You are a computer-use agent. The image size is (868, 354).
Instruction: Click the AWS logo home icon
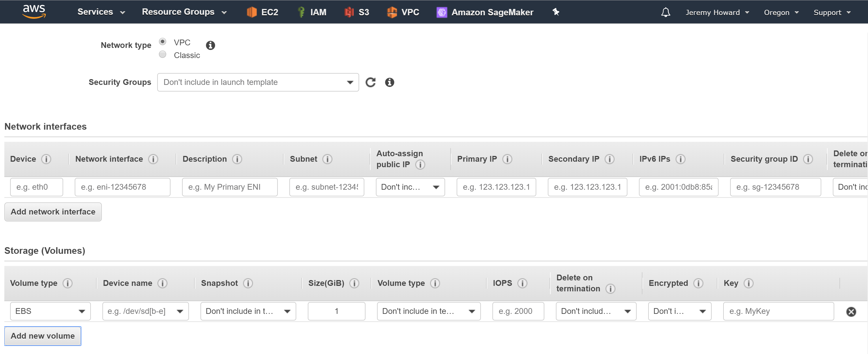(34, 12)
